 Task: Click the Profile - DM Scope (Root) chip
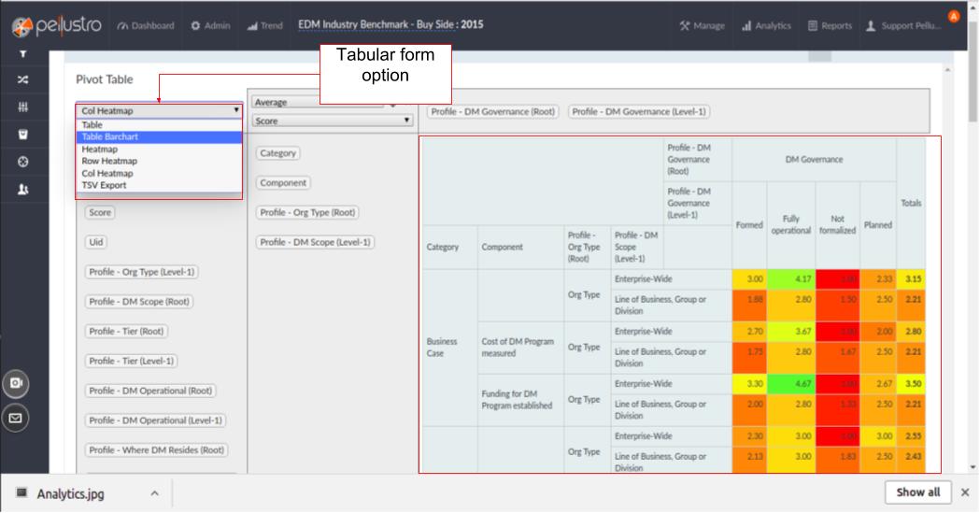[x=139, y=301]
